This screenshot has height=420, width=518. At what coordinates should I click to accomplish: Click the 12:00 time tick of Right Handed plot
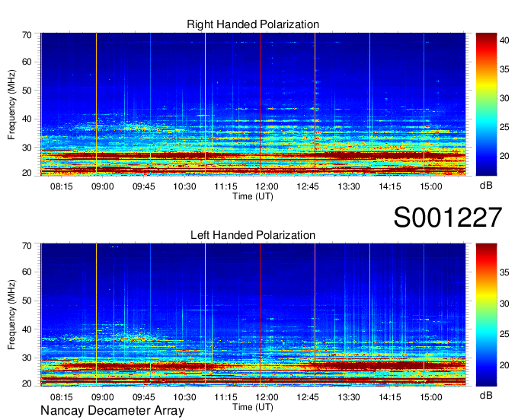point(267,186)
